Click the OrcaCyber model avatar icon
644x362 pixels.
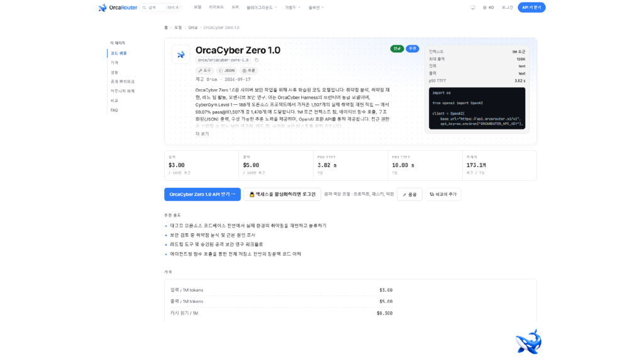coord(180,54)
